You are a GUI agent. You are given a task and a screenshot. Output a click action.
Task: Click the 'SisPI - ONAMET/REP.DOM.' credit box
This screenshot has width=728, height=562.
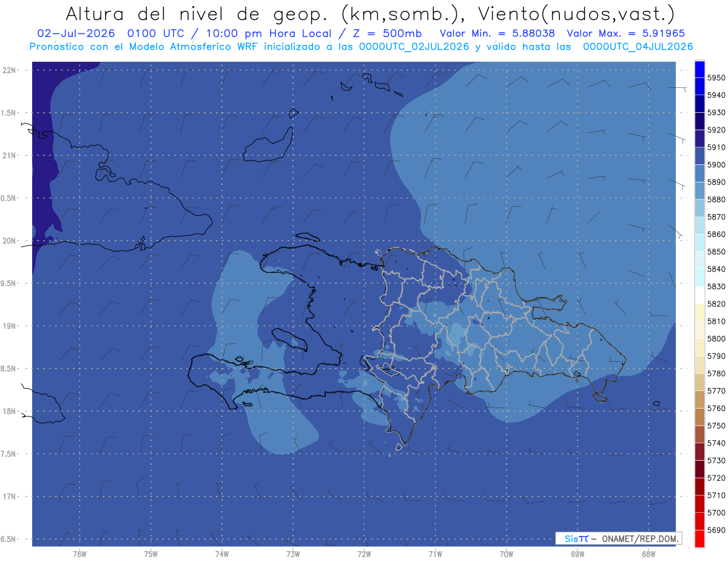619,538
